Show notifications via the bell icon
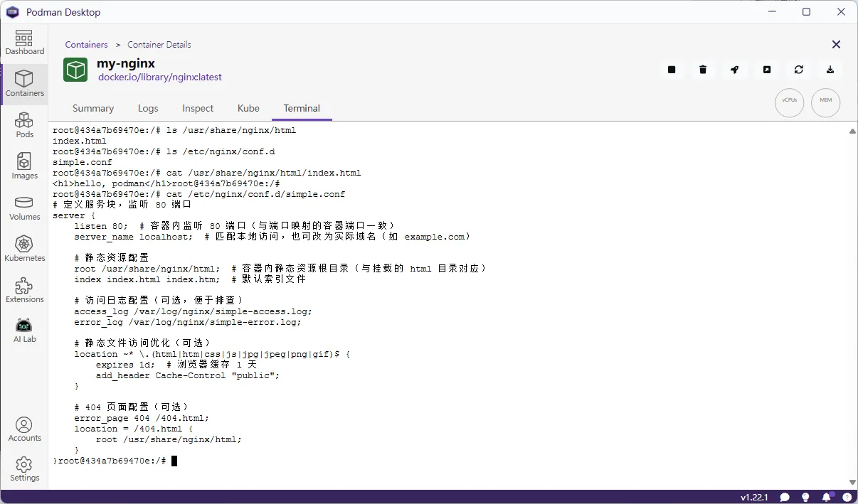The width and height of the screenshot is (858, 504). pyautogui.click(x=826, y=497)
